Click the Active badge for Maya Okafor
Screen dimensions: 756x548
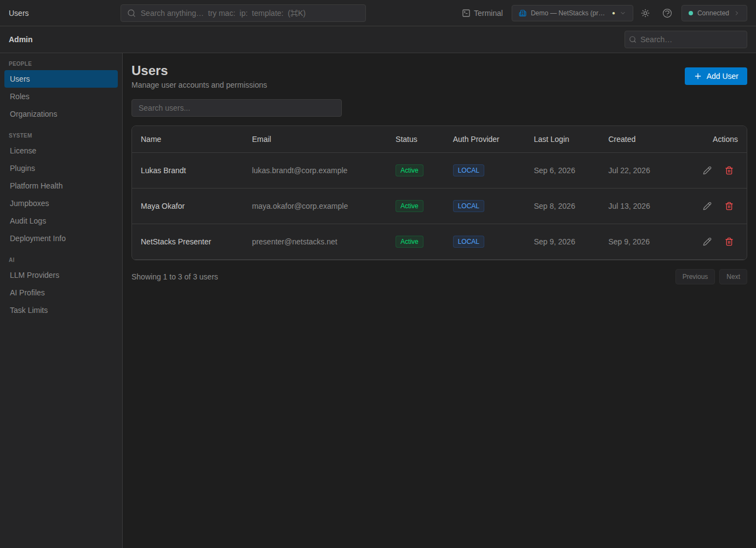click(409, 206)
